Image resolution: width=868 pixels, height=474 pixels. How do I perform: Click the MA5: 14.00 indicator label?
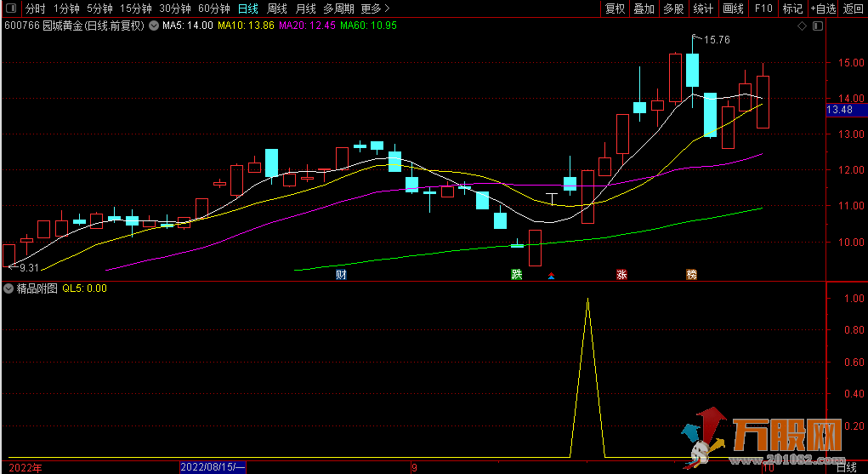pyautogui.click(x=187, y=26)
